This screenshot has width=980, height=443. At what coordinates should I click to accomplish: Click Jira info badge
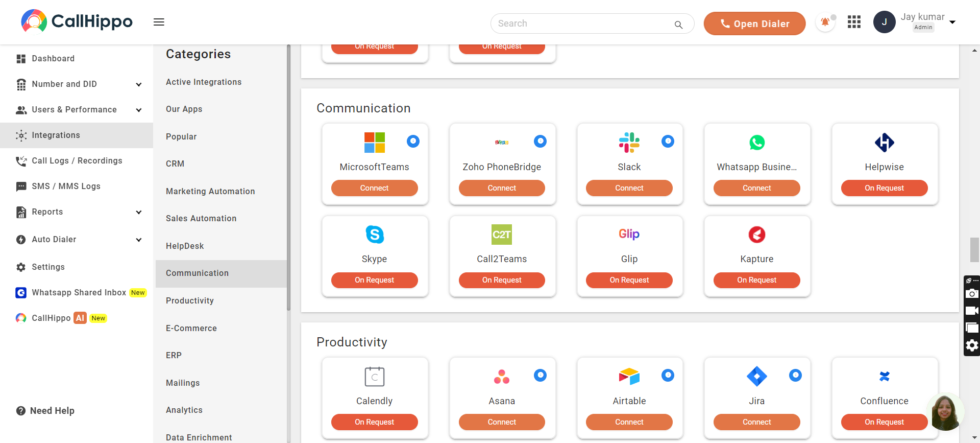pyautogui.click(x=795, y=376)
